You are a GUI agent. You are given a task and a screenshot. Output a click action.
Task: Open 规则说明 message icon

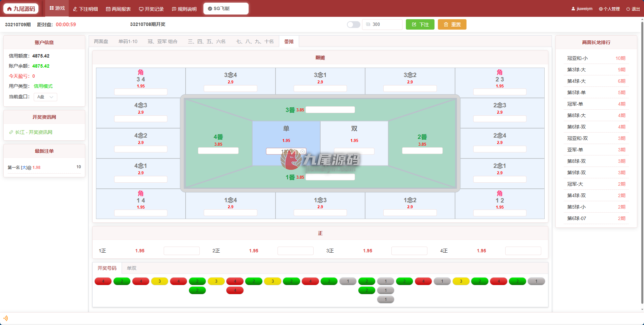pyautogui.click(x=174, y=9)
